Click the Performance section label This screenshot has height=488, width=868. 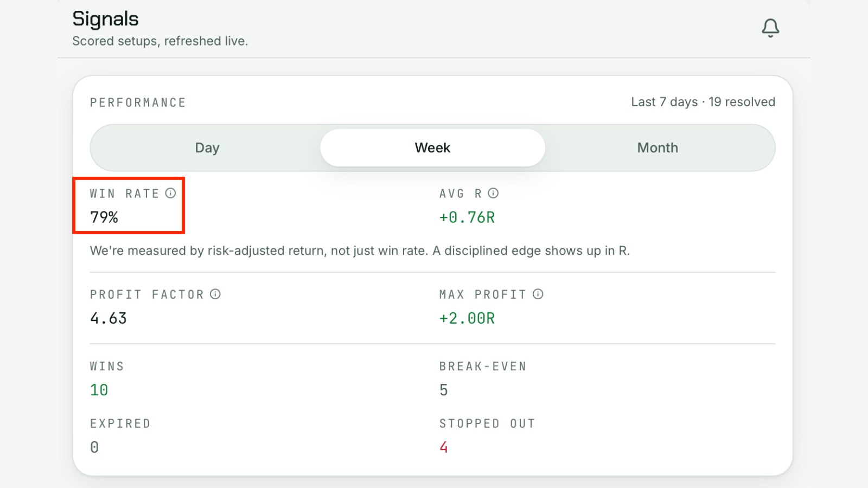click(x=138, y=102)
